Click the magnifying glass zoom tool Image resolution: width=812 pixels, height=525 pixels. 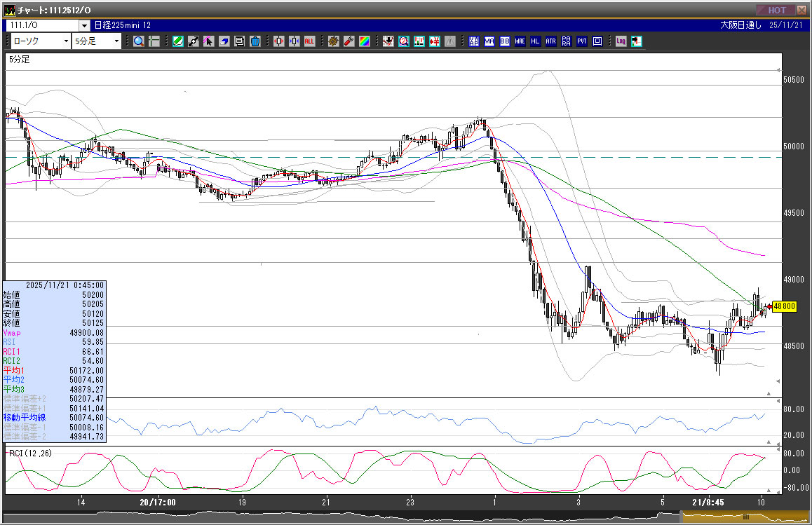[139, 41]
